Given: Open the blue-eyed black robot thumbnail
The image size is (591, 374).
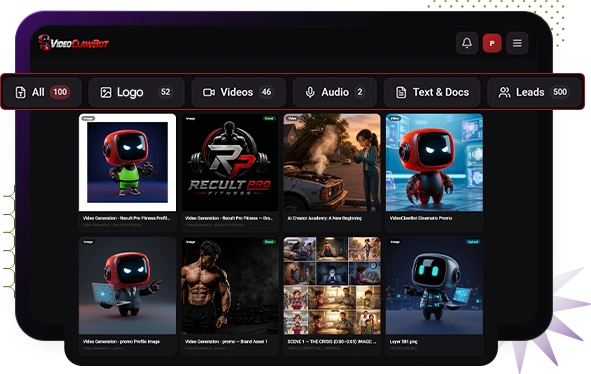Looking at the screenshot, I should click(434, 286).
